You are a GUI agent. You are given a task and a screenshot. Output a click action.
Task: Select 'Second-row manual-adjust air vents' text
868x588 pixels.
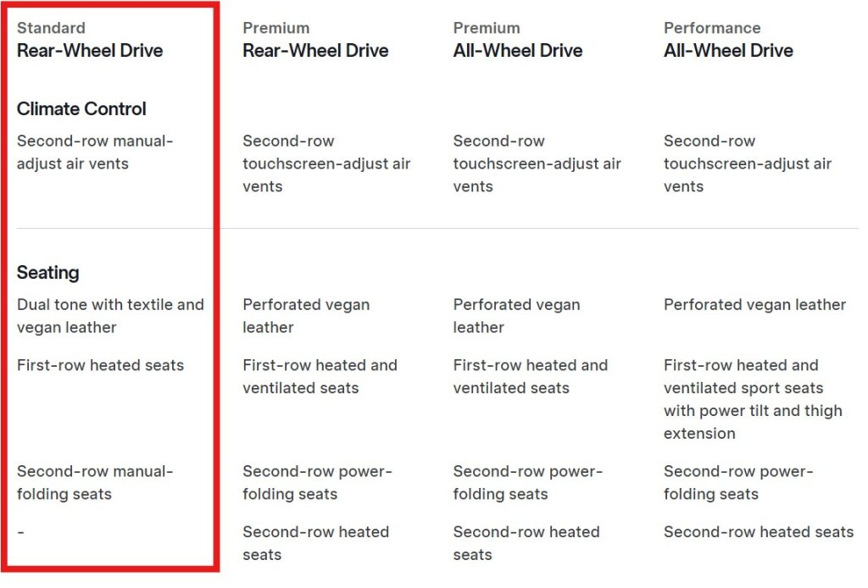(x=94, y=153)
